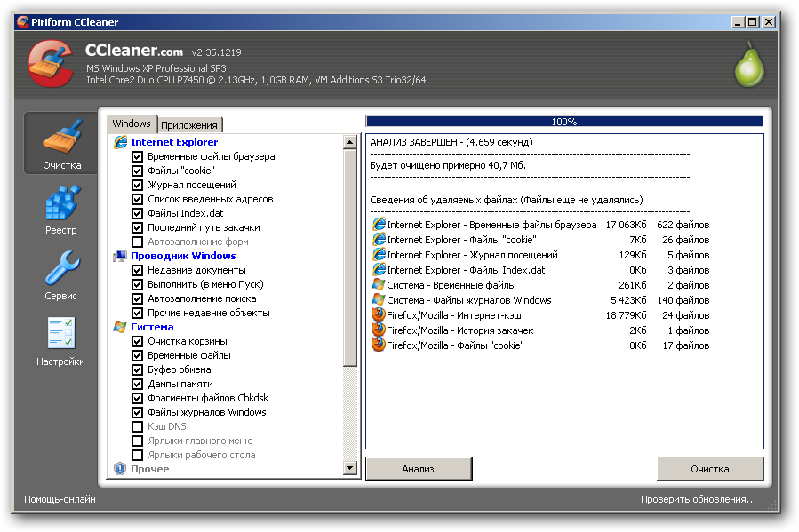The image size is (799, 532).
Task: Click the "v2.35.1219" version text
Action: point(217,52)
